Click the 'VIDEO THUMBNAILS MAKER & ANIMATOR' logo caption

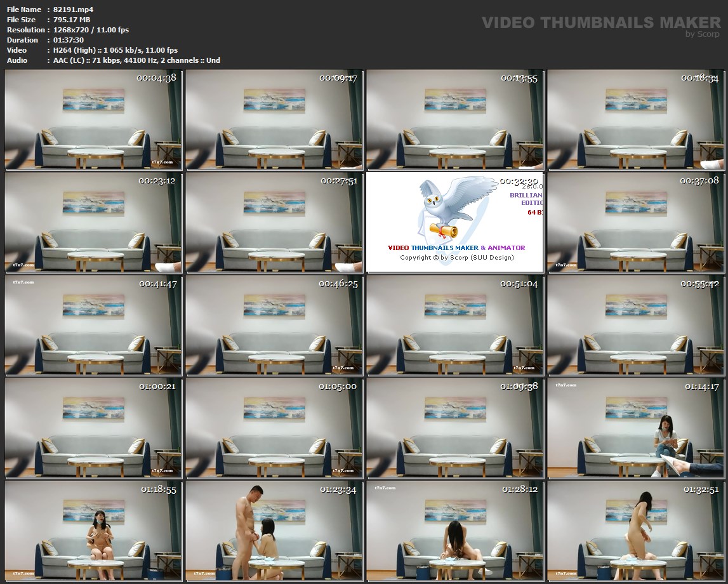click(457, 248)
